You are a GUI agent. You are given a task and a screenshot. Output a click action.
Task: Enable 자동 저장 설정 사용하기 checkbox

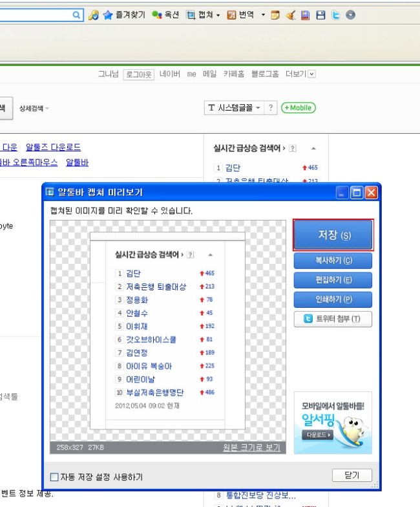(55, 478)
